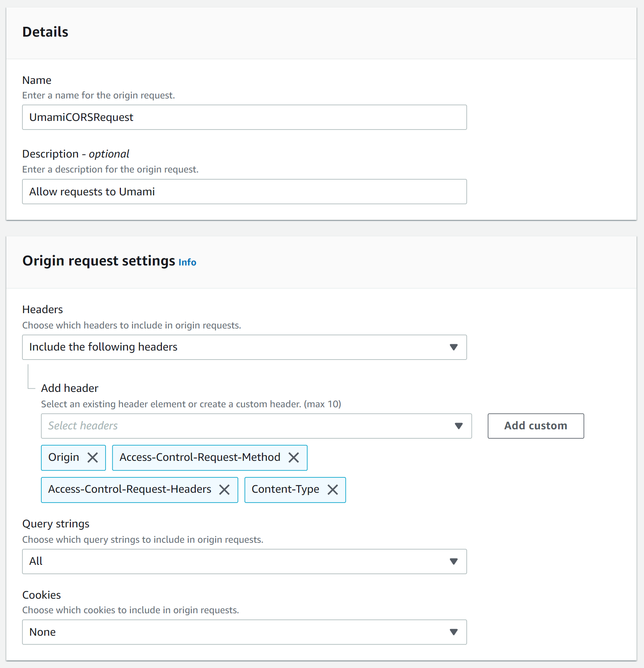644x668 pixels.
Task: Click the Content-Type chip label
Action: 285,489
